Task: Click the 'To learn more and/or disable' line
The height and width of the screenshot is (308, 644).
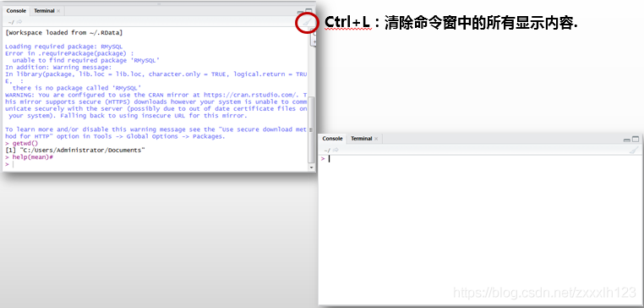Action: click(x=156, y=129)
